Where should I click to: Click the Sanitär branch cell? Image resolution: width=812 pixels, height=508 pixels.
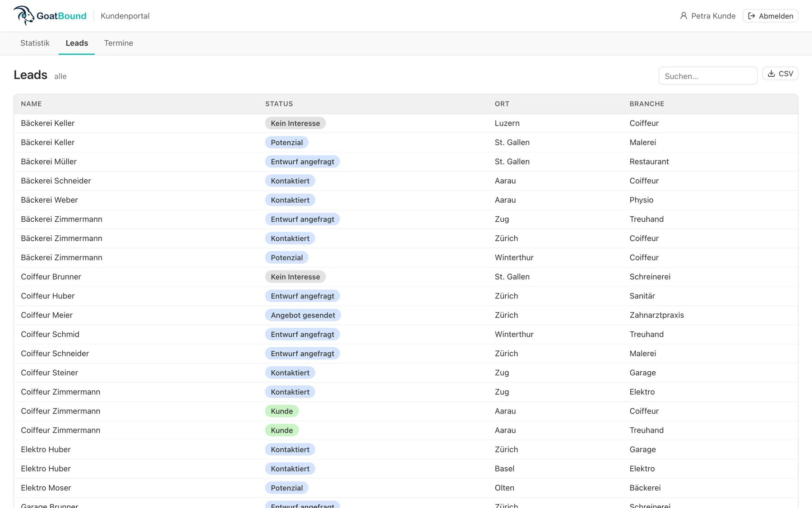(642, 296)
